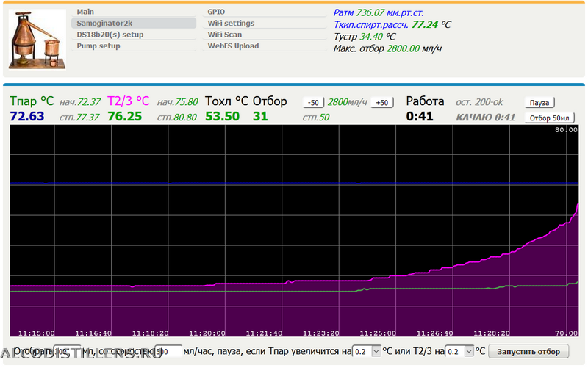Click the Тохл value 53.50
This screenshot has width=588, height=368.
click(x=222, y=116)
